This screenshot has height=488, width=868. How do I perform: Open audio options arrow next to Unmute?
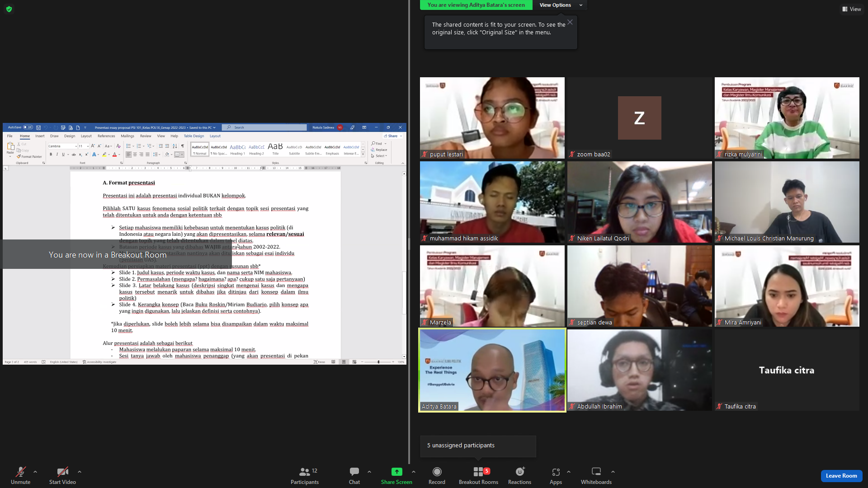coord(35,472)
